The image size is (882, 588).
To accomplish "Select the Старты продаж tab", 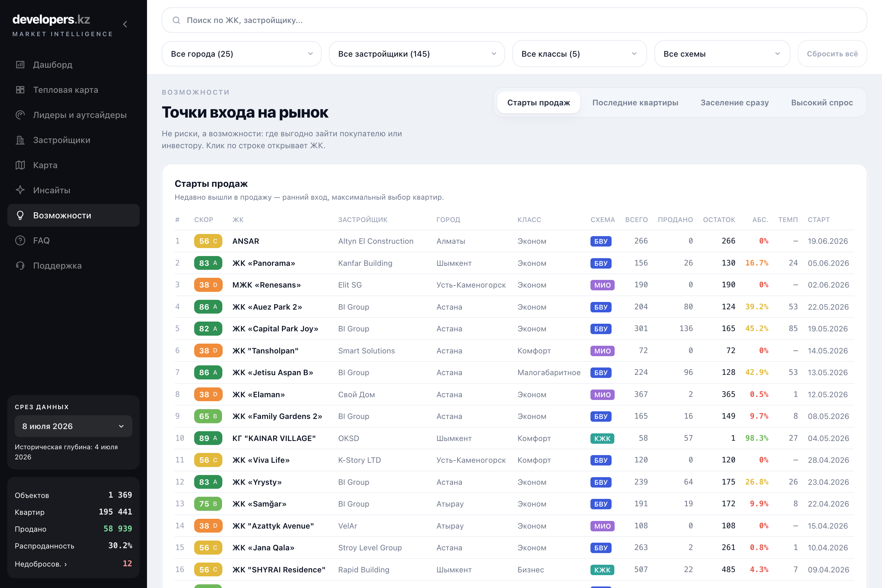I will pos(538,102).
